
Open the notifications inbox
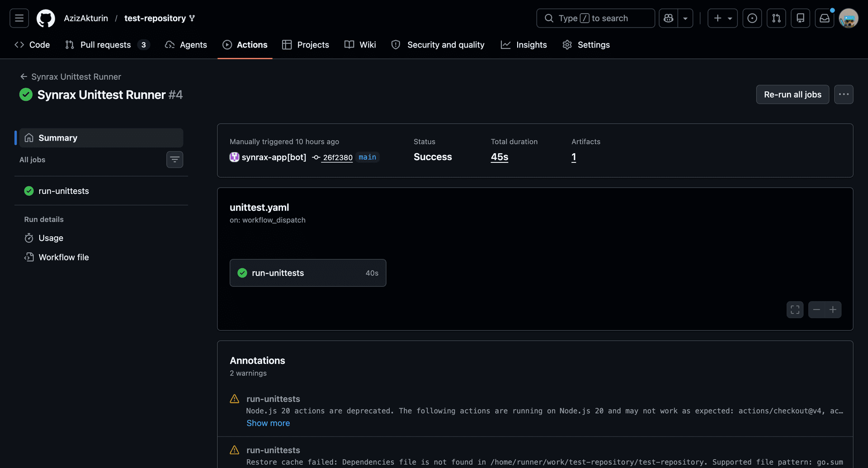tap(825, 18)
